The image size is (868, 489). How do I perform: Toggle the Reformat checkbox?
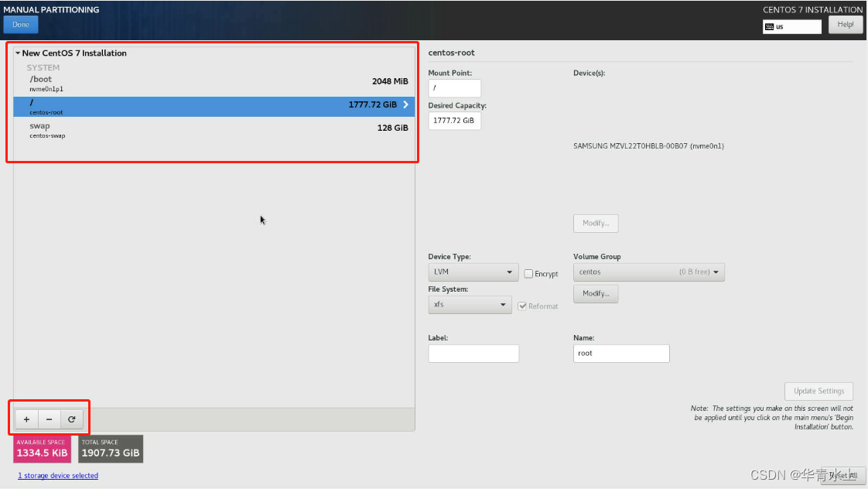[522, 306]
